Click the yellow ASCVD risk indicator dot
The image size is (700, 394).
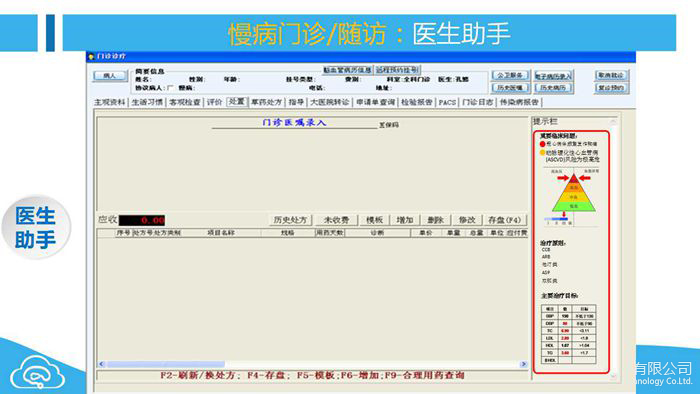pos(542,153)
